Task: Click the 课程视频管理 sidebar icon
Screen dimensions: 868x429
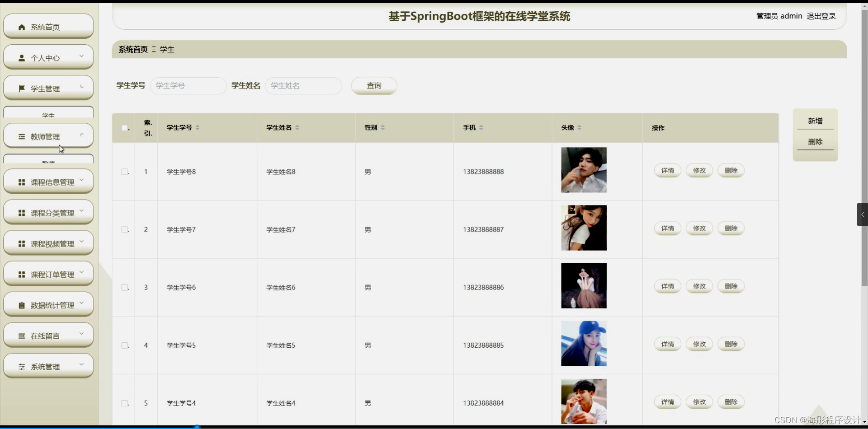Action: [x=21, y=243]
